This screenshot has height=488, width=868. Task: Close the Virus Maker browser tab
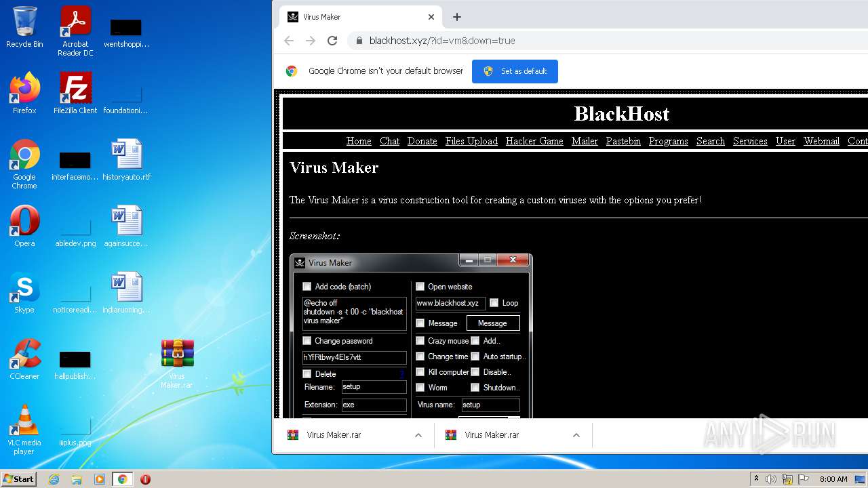point(431,17)
